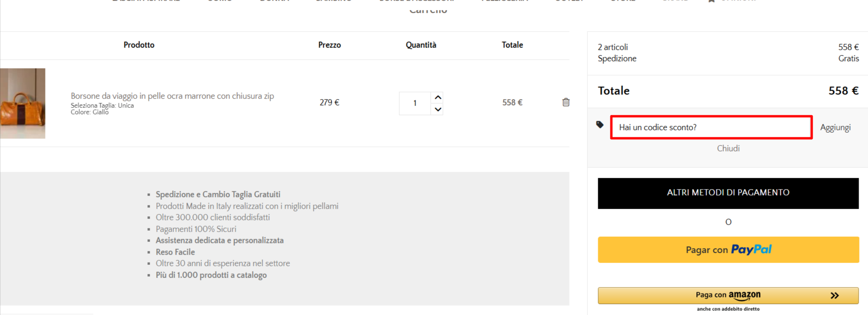Focus the 'Hai un codice sconto?' field
Image resolution: width=868 pixels, height=315 pixels.
(711, 127)
